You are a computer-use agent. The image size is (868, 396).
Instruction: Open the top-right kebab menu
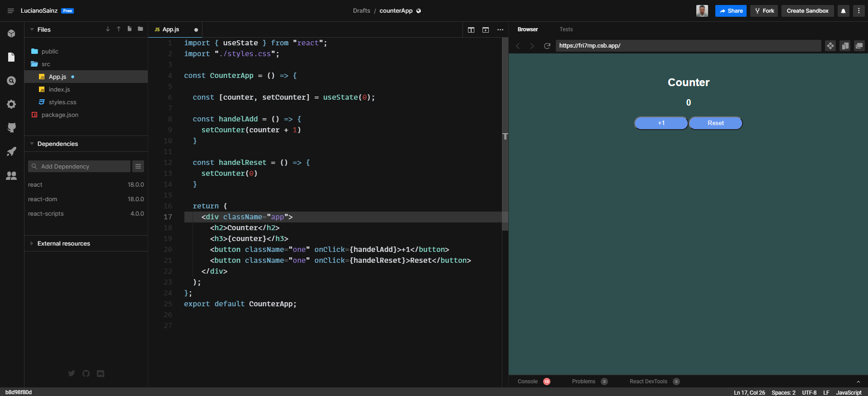[x=859, y=11]
